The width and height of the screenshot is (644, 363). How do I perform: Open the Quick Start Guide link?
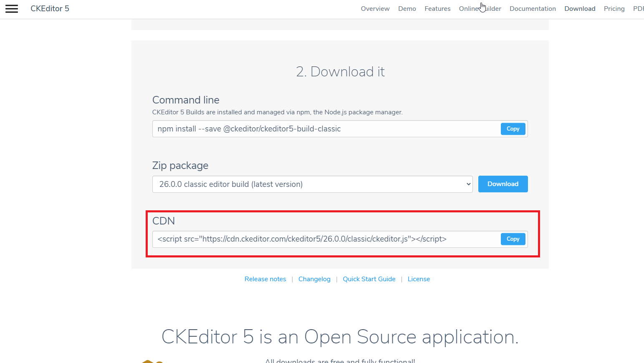[x=369, y=279]
